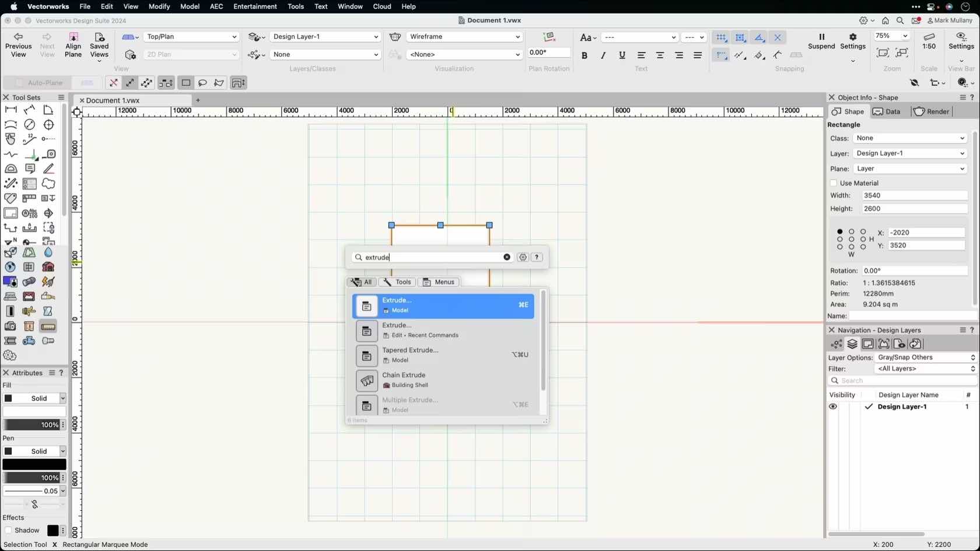Click the black pen color swatch
Image resolution: width=980 pixels, height=551 pixels.
click(x=34, y=465)
